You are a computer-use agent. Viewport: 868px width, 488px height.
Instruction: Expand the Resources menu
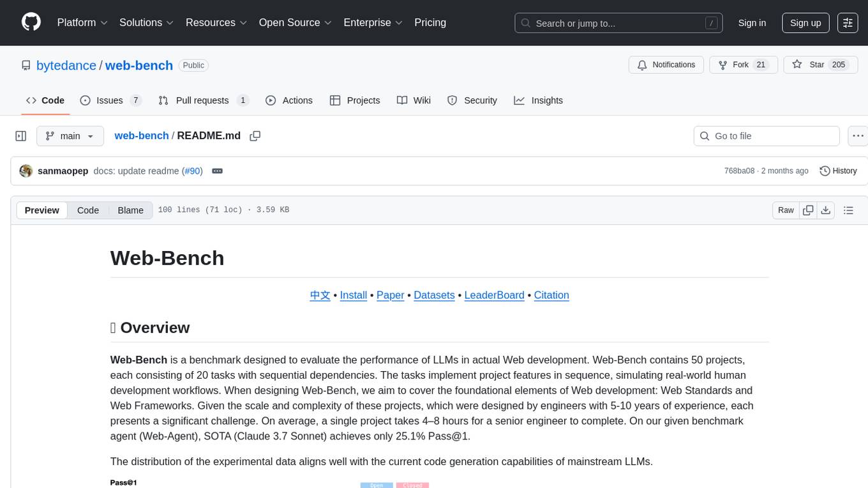pyautogui.click(x=216, y=22)
